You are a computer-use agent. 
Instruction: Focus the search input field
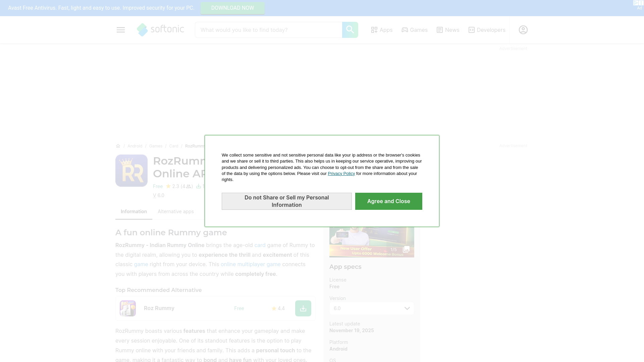[268, 30]
